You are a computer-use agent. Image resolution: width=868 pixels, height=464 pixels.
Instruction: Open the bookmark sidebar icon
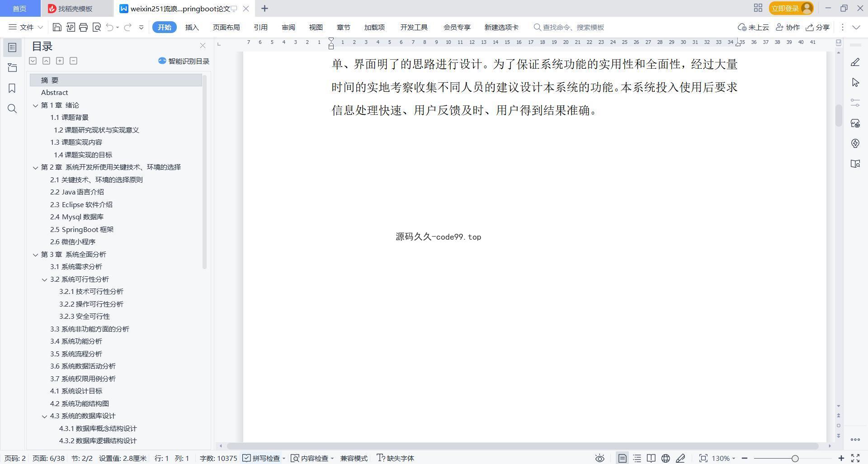pos(12,88)
